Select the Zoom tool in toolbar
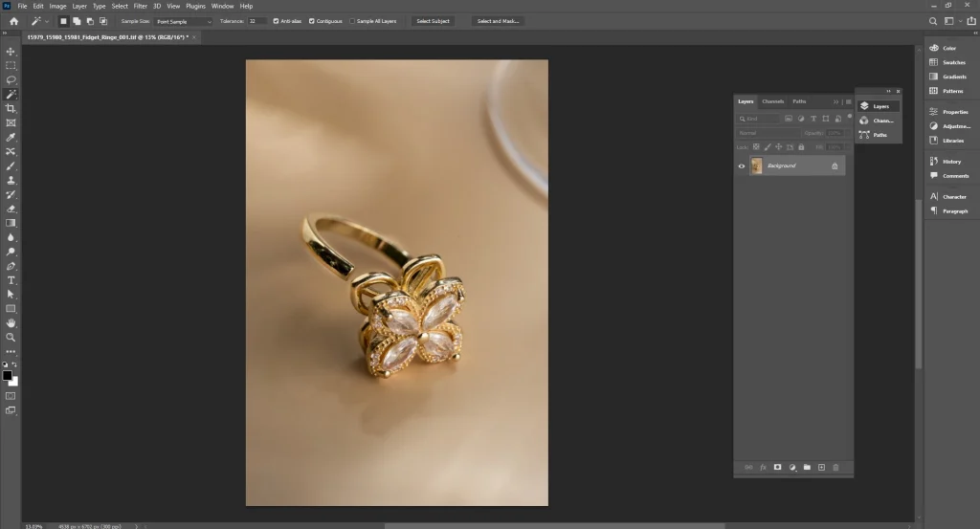The width and height of the screenshot is (980, 529). [11, 338]
